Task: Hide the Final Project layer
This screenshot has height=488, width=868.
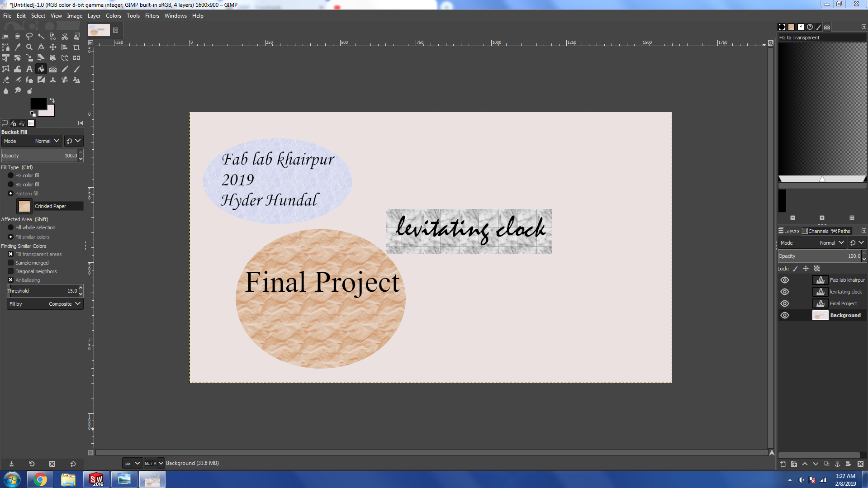Action: tap(785, 303)
